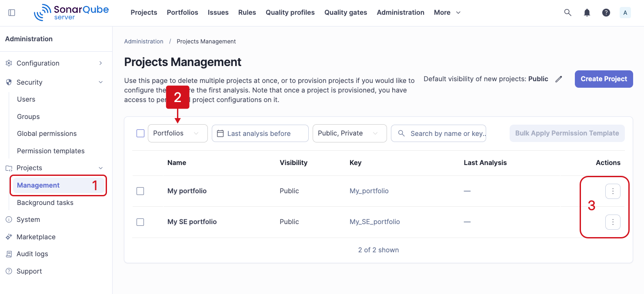Click the Support question icon
644x294 pixels.
(9, 271)
